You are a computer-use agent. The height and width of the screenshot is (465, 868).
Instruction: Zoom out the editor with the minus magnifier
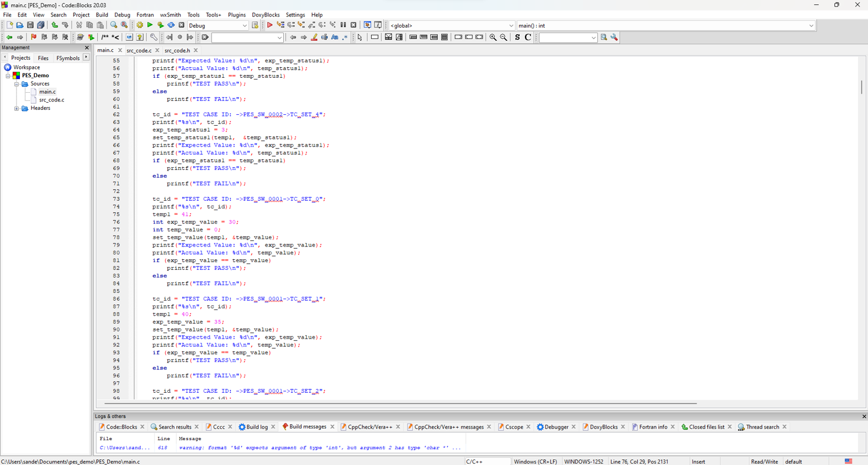click(x=504, y=38)
